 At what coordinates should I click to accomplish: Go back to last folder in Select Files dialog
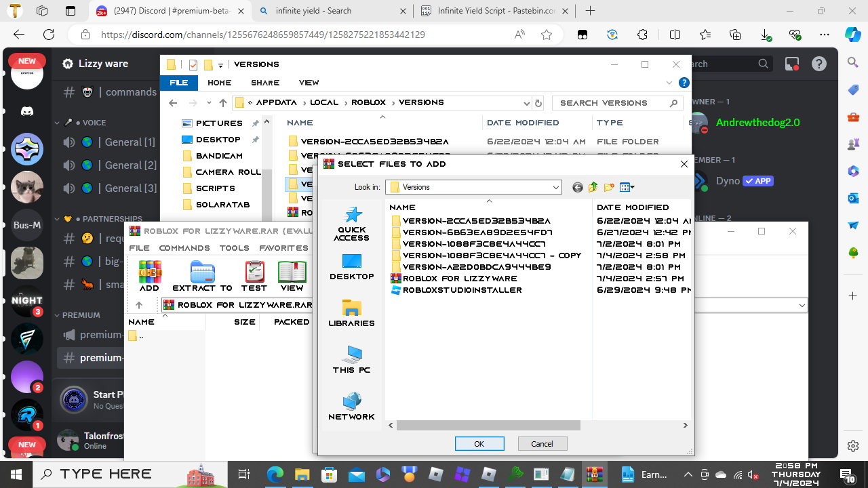578,187
